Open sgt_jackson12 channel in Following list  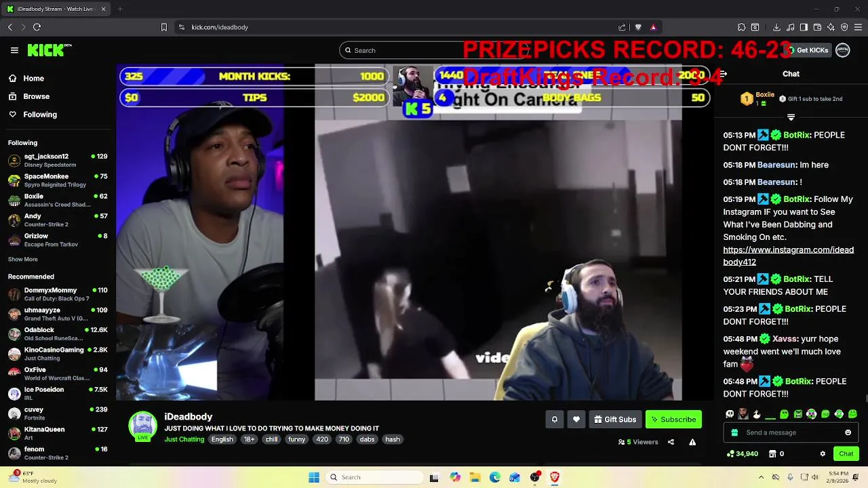tap(58, 160)
